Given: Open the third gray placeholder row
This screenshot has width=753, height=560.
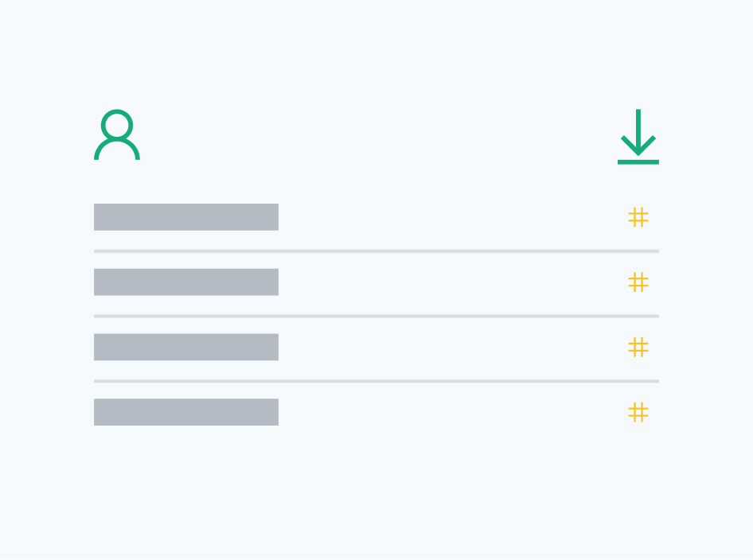Looking at the screenshot, I should [x=186, y=348].
